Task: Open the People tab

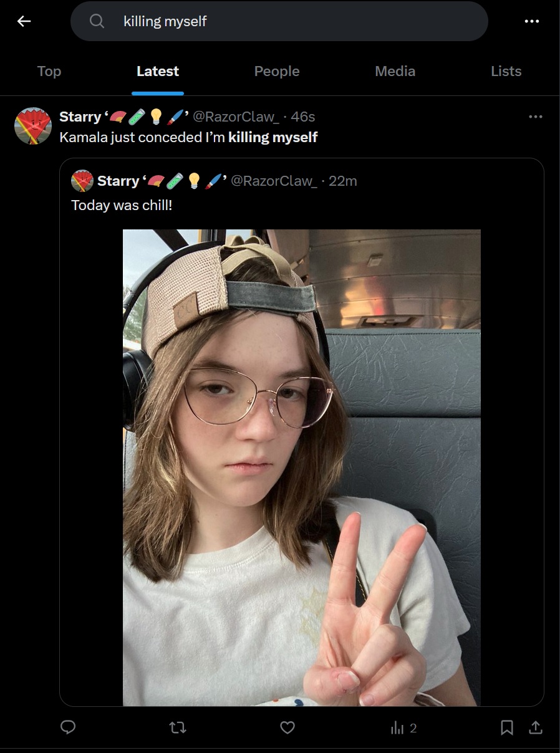Action: pyautogui.click(x=277, y=71)
